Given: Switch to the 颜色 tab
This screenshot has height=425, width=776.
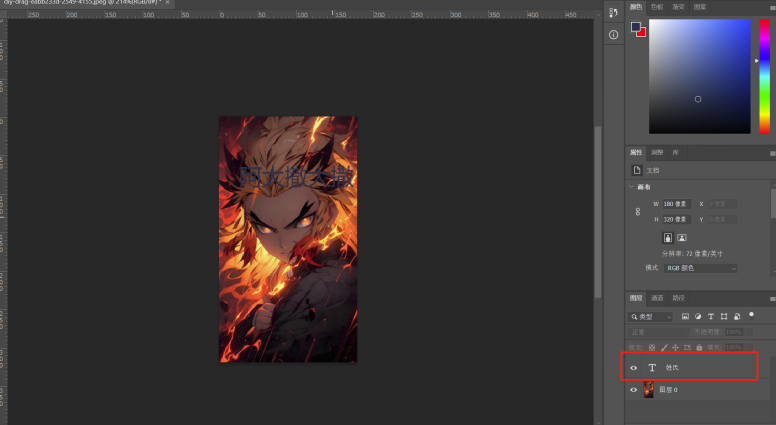Looking at the screenshot, I should [x=636, y=7].
